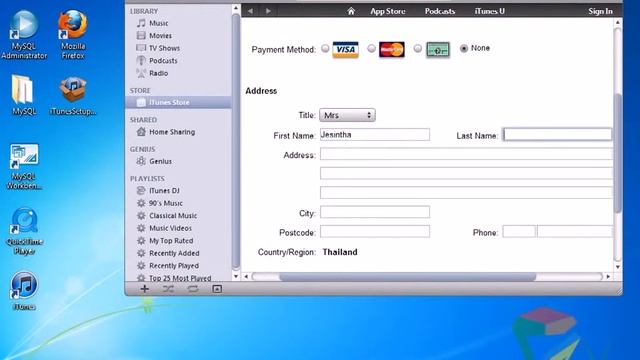Click the Postcode input field

pyautogui.click(x=375, y=231)
